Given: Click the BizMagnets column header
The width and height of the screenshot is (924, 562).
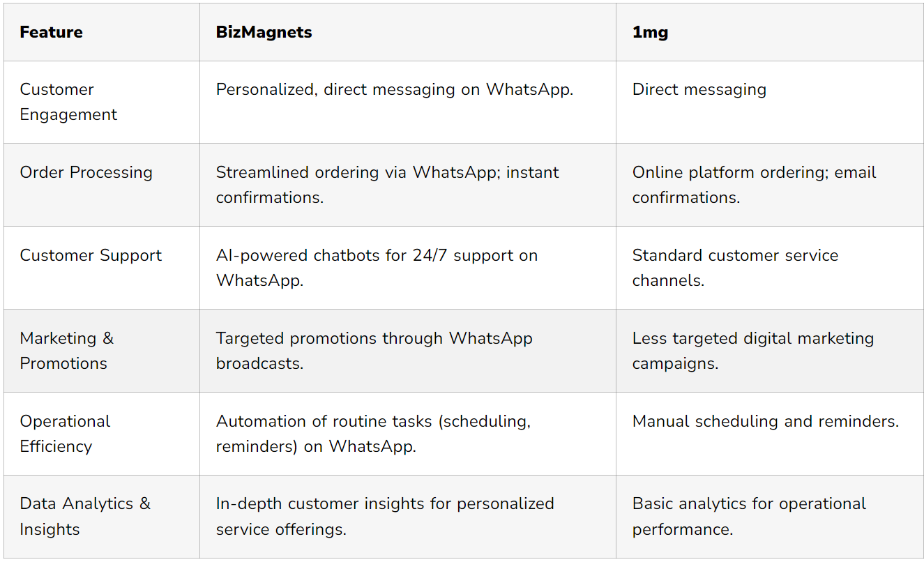Looking at the screenshot, I should [x=264, y=32].
